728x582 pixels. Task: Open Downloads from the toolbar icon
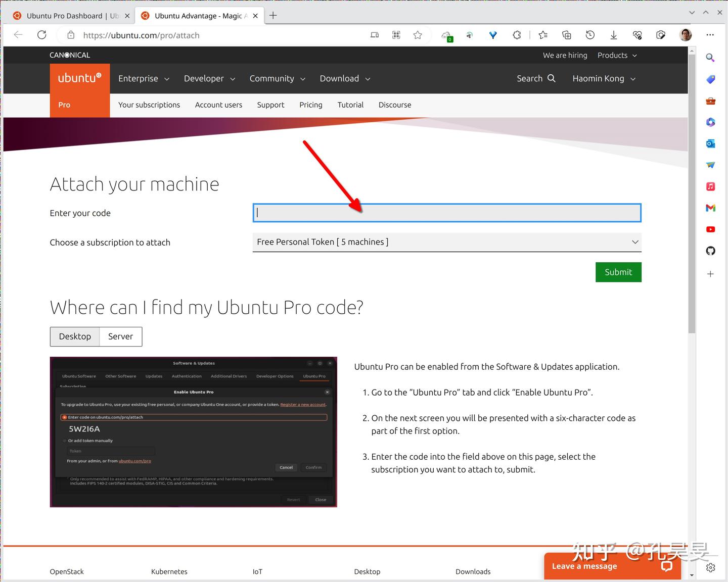[x=613, y=35]
